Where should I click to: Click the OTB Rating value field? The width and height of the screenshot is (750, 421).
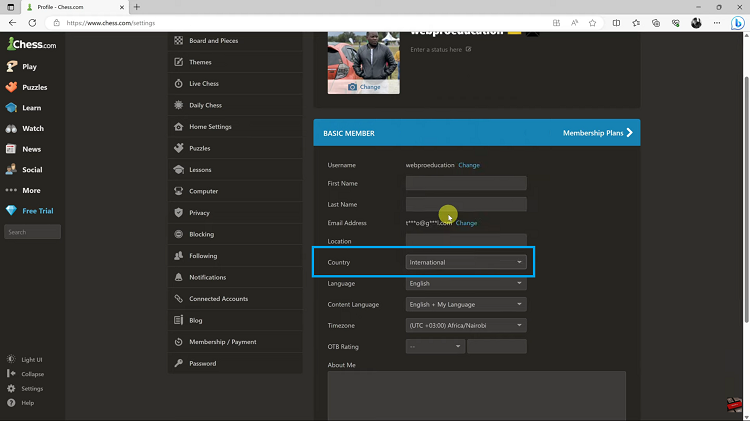(x=496, y=346)
